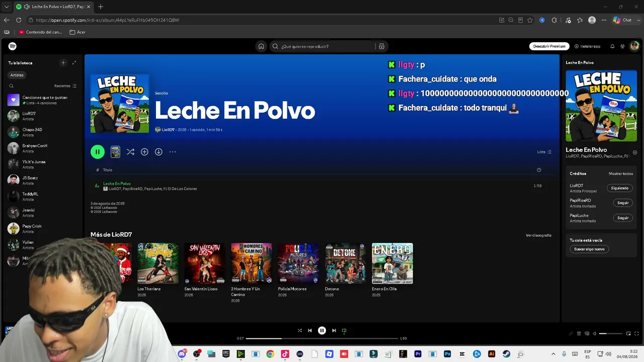Click the Descubrir Premium button
644x362 pixels.
click(549, 46)
